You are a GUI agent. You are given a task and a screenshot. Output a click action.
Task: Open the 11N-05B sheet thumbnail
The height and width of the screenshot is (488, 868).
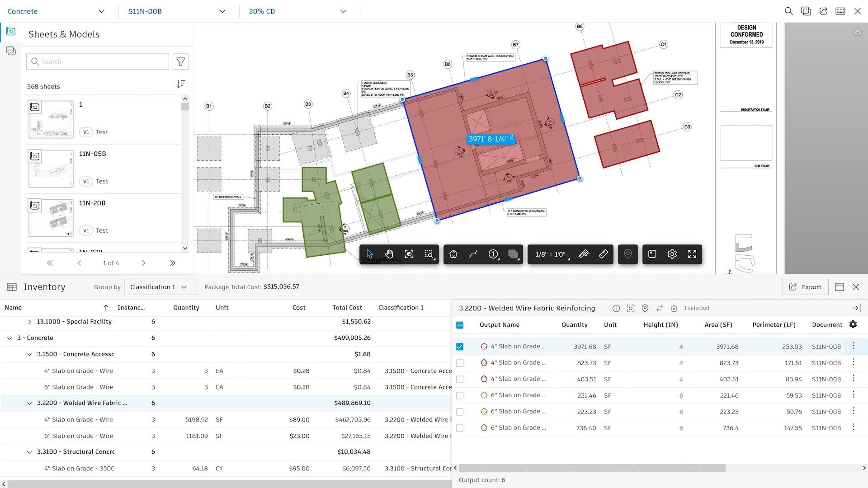(x=51, y=169)
